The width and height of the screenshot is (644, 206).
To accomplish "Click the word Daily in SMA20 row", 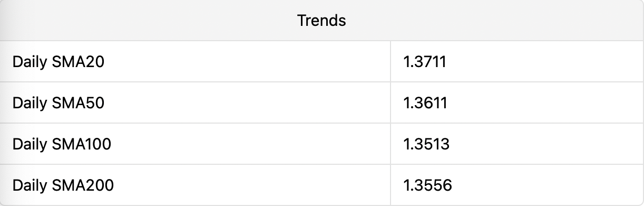I will [30, 62].
